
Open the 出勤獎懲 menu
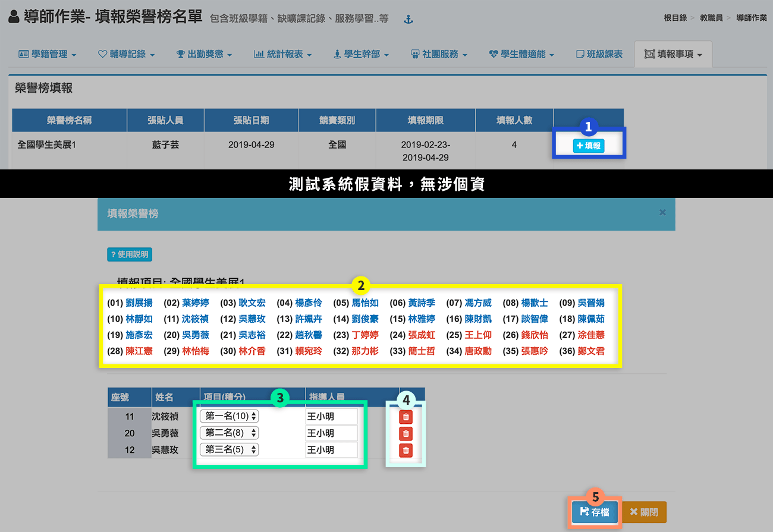coord(204,54)
